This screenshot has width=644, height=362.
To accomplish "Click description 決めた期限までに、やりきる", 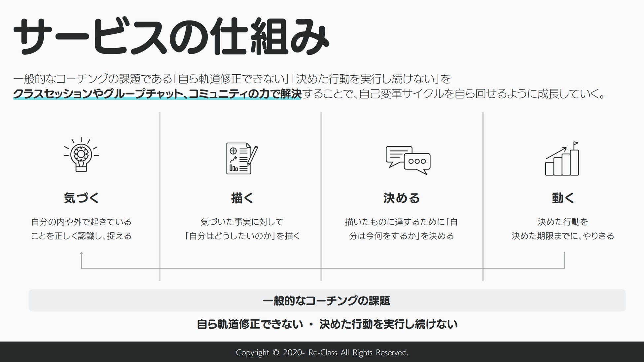I will click(x=563, y=236).
